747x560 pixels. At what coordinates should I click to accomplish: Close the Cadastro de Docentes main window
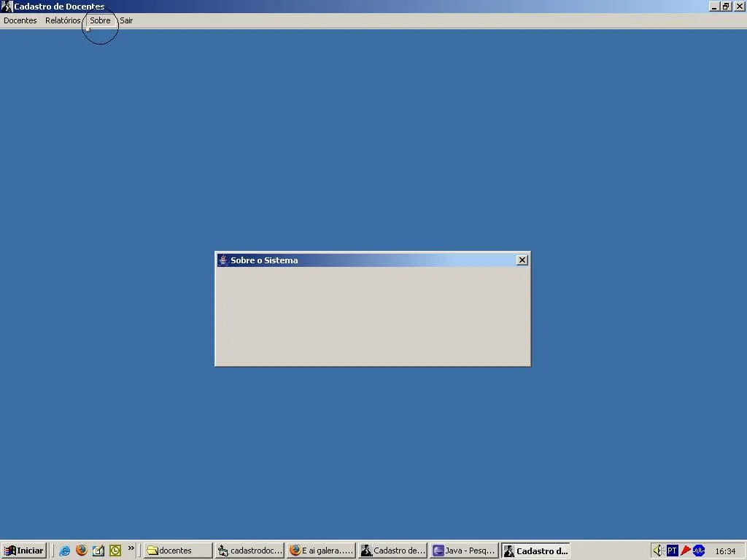pos(739,6)
